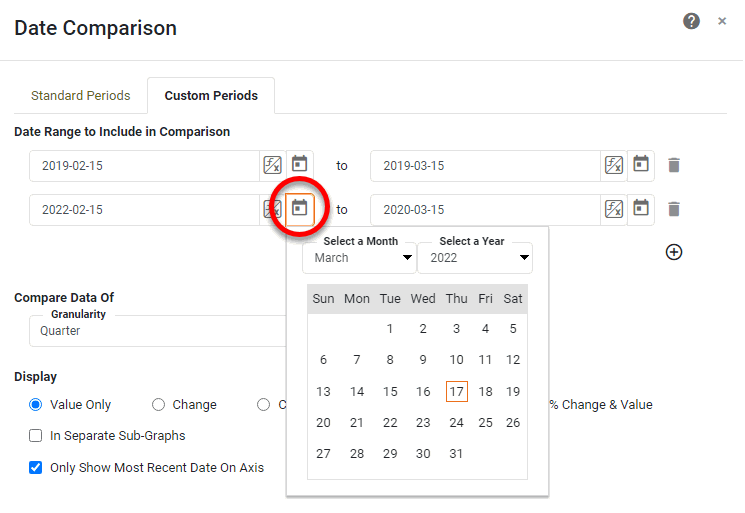Click calendar icon for 2022-02-15 start date
This screenshot has height=513, width=745.
[x=299, y=209]
